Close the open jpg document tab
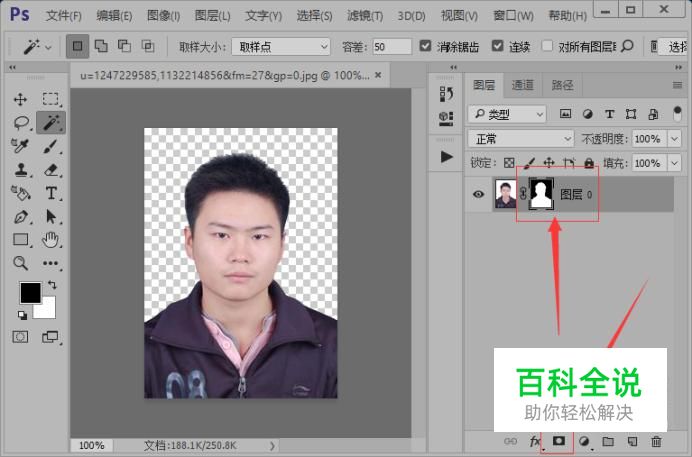The width and height of the screenshot is (692, 457). 378,75
